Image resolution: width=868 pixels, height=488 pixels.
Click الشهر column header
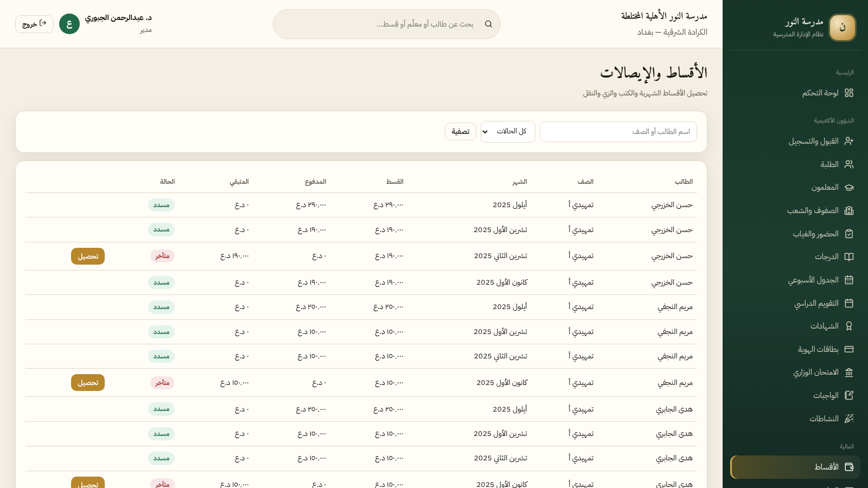[520, 182]
